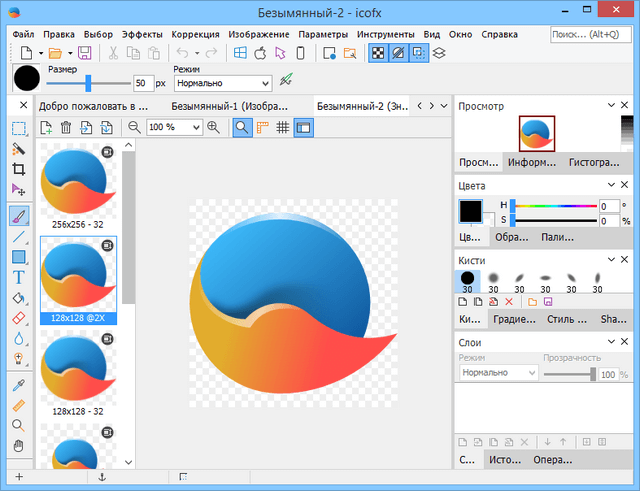Viewport: 640px width, 491px height.
Task: Choose the Eyedropper color picker tool
Action: [x=19, y=385]
